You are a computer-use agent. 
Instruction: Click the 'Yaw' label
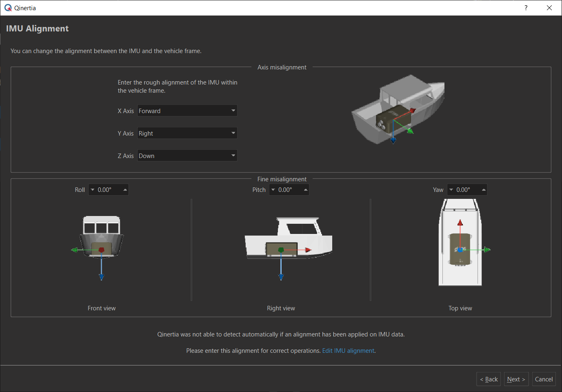(438, 190)
